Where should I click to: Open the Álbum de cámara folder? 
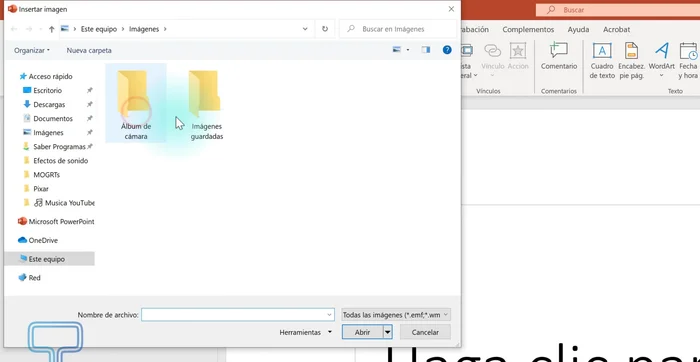(x=136, y=104)
